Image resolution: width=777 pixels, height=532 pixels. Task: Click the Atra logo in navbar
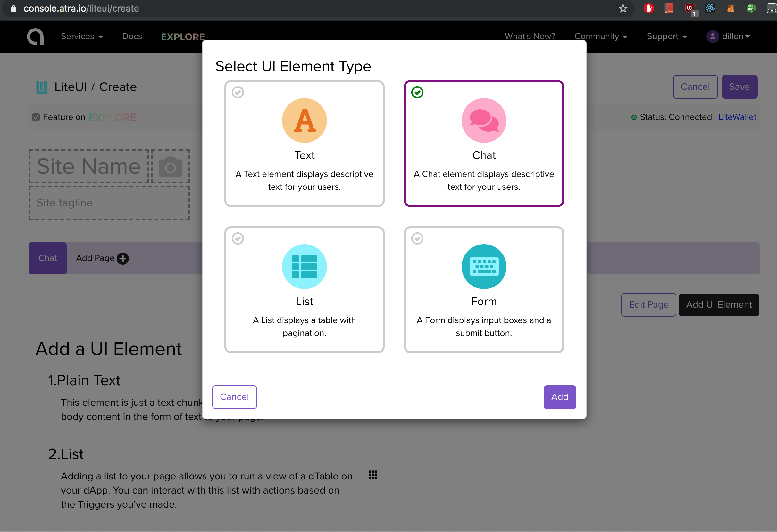(x=36, y=37)
